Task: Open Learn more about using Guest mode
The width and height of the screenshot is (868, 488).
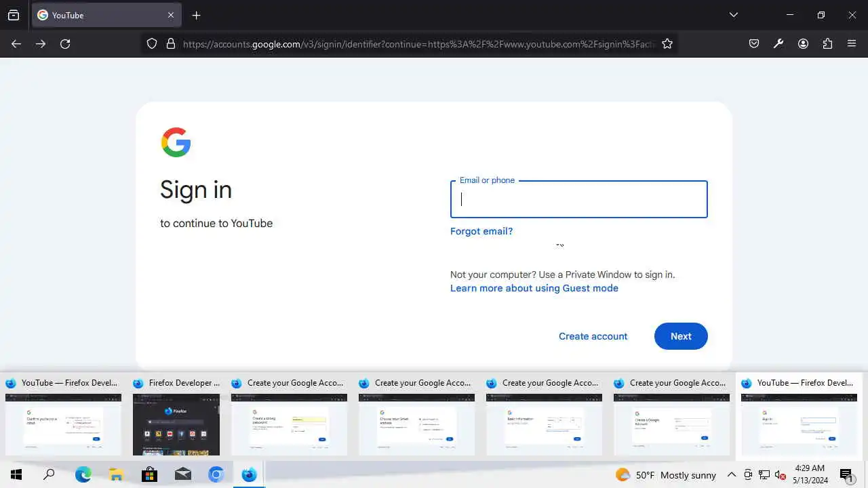Action: pos(534,288)
